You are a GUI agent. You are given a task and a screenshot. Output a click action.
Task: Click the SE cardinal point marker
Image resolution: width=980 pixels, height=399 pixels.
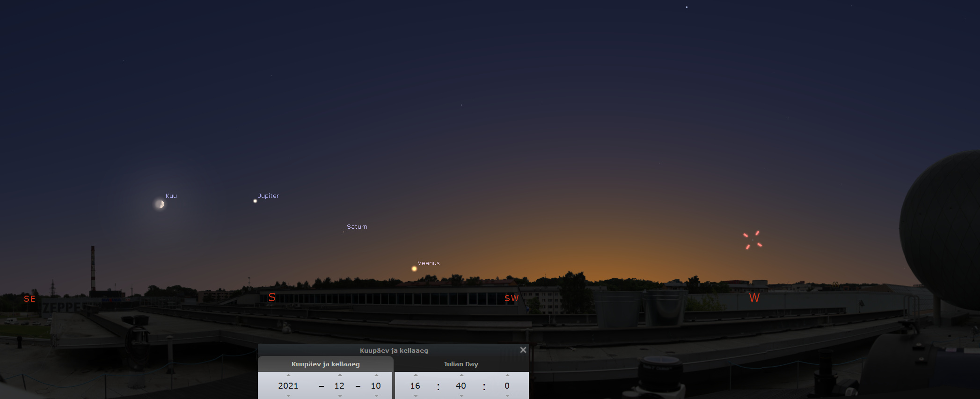pyautogui.click(x=29, y=299)
